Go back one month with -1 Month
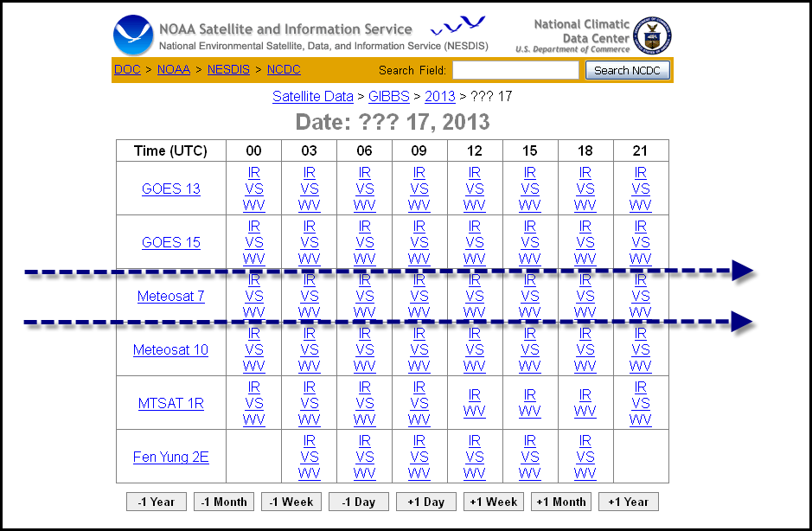 pos(224,502)
